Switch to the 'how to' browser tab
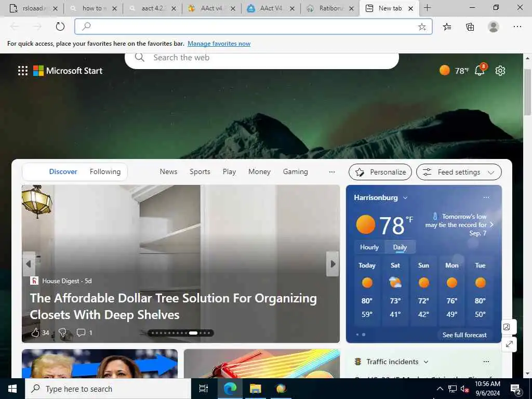The height and width of the screenshot is (399, 532). 93,8
